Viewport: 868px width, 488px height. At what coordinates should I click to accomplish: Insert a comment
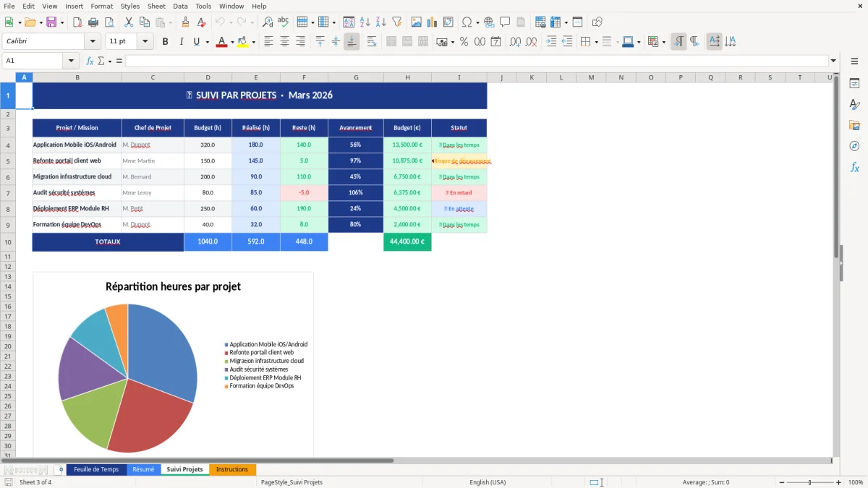(505, 22)
